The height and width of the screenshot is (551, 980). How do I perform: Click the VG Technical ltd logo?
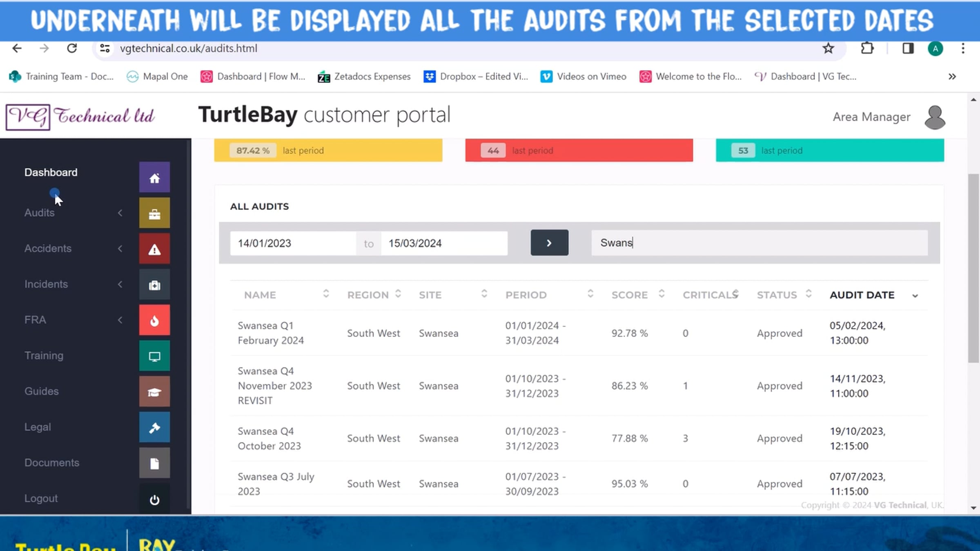coord(80,117)
